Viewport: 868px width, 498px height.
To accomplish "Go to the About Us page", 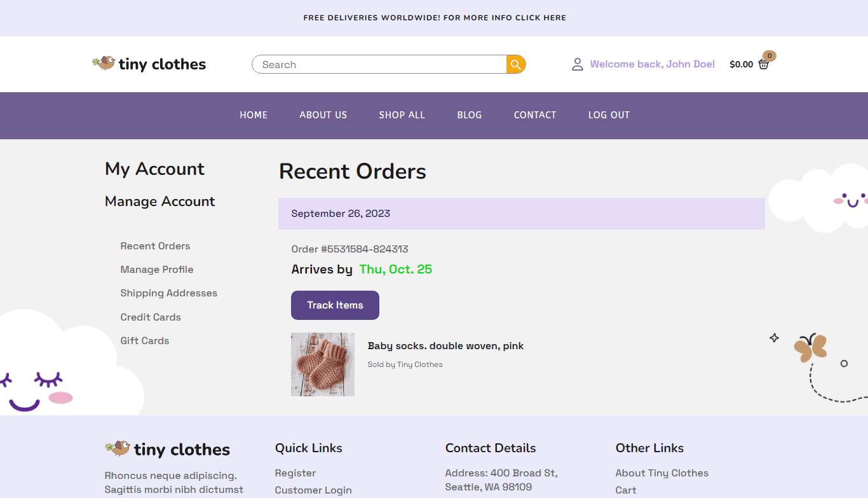I will 323,115.
